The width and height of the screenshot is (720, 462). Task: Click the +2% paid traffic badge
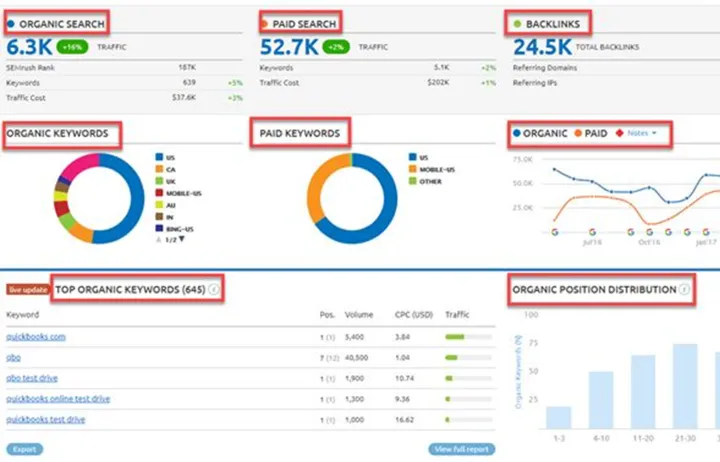(336, 47)
